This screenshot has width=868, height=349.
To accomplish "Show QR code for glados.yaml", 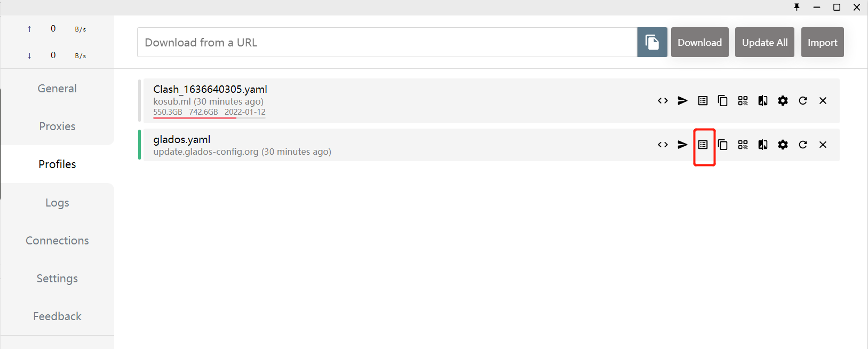I will pyautogui.click(x=743, y=145).
